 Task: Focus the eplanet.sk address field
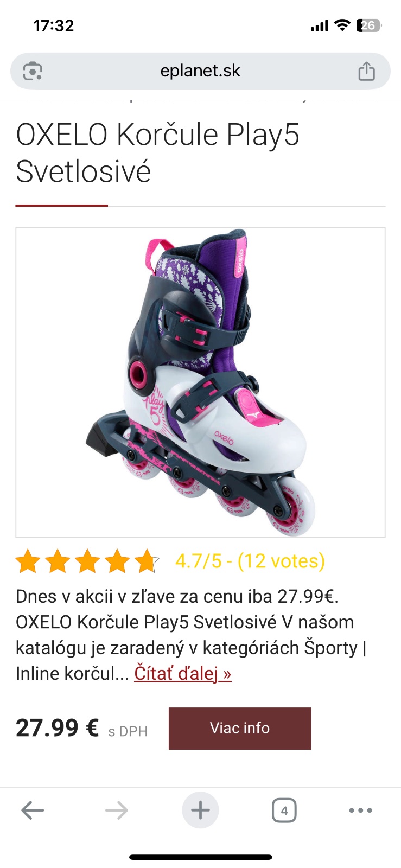[x=200, y=71]
